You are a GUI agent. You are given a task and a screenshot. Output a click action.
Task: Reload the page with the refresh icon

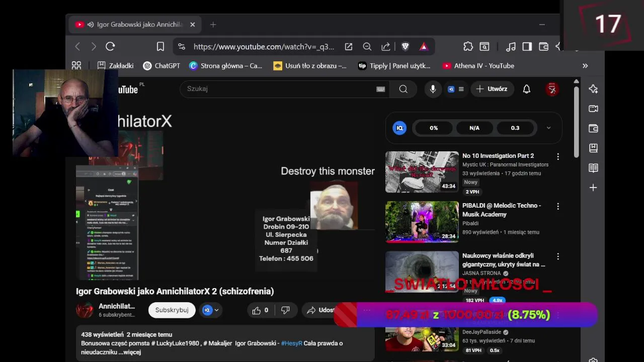(x=110, y=47)
